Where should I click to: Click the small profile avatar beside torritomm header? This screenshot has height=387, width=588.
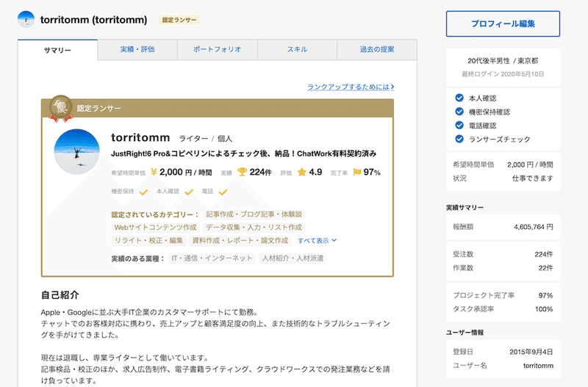click(x=26, y=20)
